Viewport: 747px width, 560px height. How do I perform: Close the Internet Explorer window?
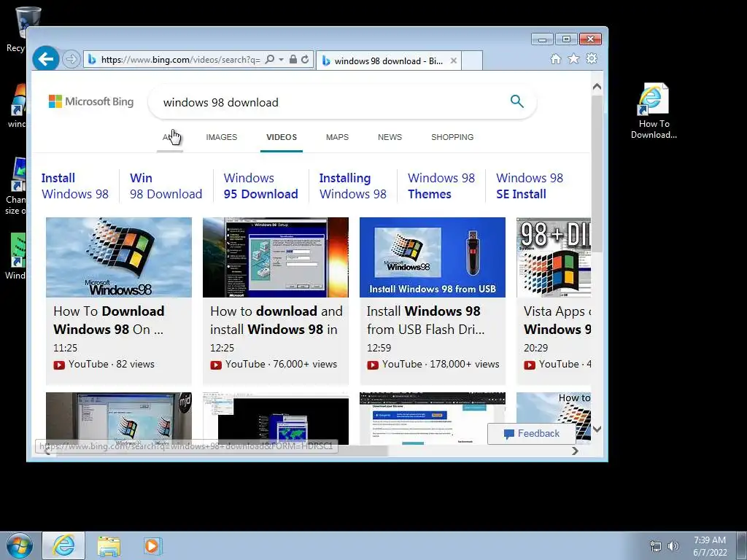[591, 39]
